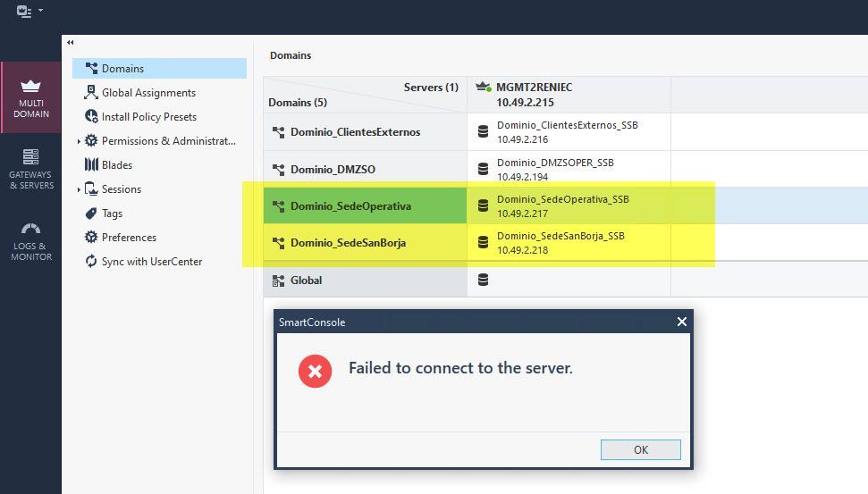Switch to Gateways & Servers view
868x494 pixels.
coord(31,169)
